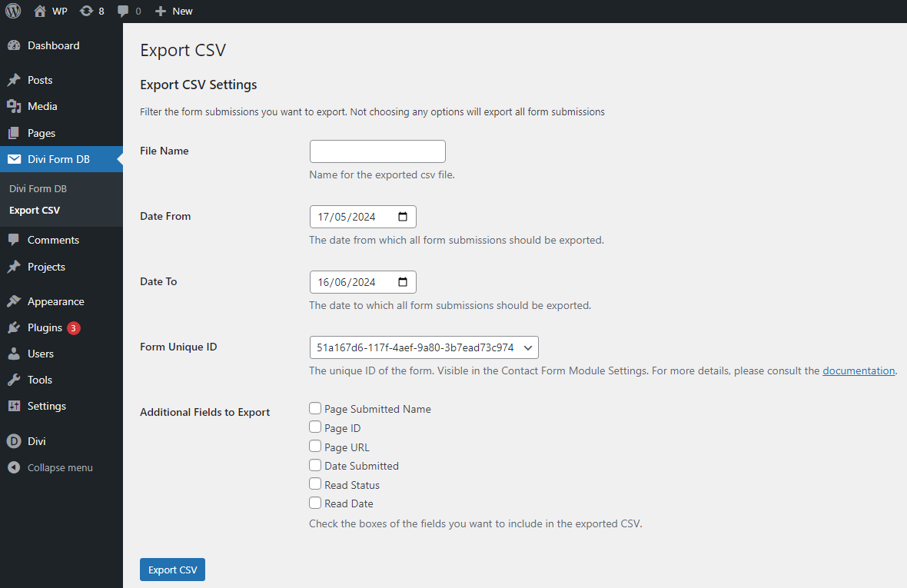Click the Collapse menu arrow icon
Screen dimensions: 907x588
pos(14,468)
